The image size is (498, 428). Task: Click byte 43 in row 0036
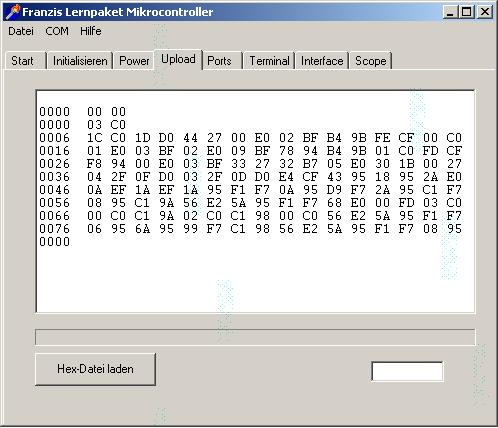[334, 177]
